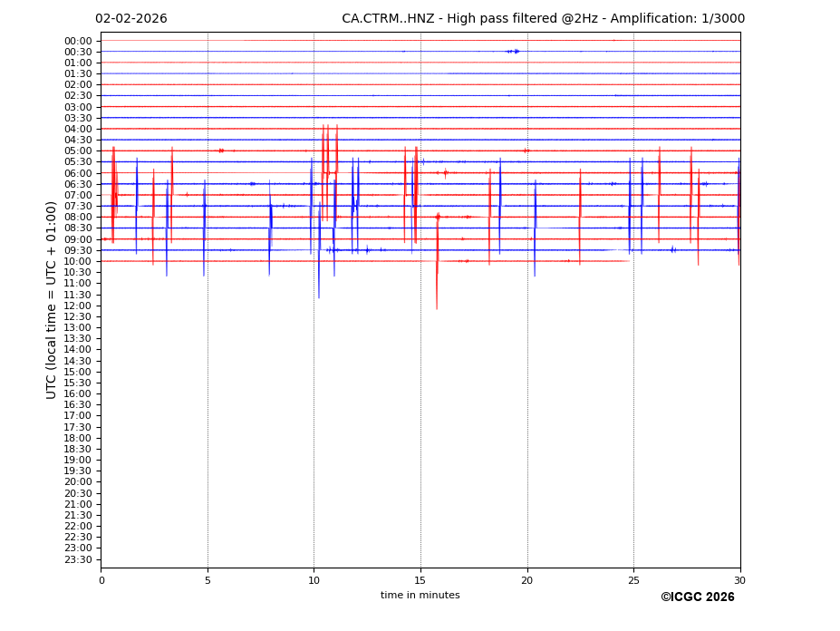This screenshot has height=631, width=840.
Task: Select the 10:00 time row label
Action: pos(78,261)
